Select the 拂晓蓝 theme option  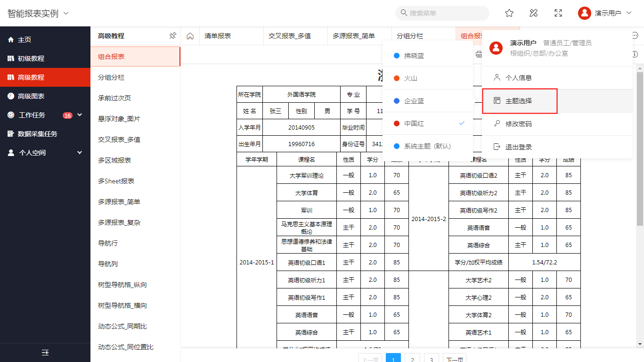414,56
